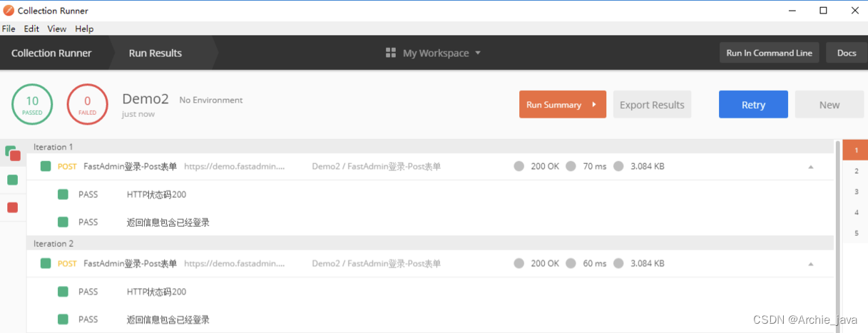Click the Iteration 2 header
The width and height of the screenshot is (868, 333).
point(430,243)
